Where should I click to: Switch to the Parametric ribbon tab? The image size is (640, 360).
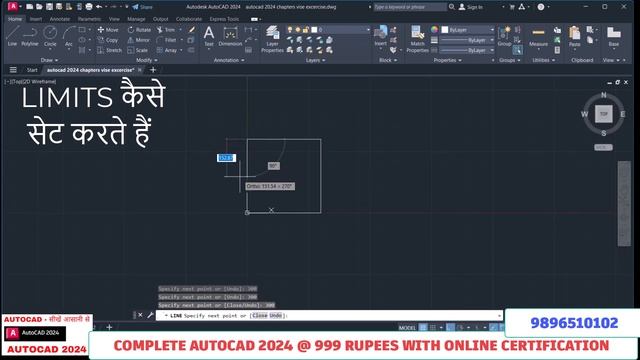point(89,19)
